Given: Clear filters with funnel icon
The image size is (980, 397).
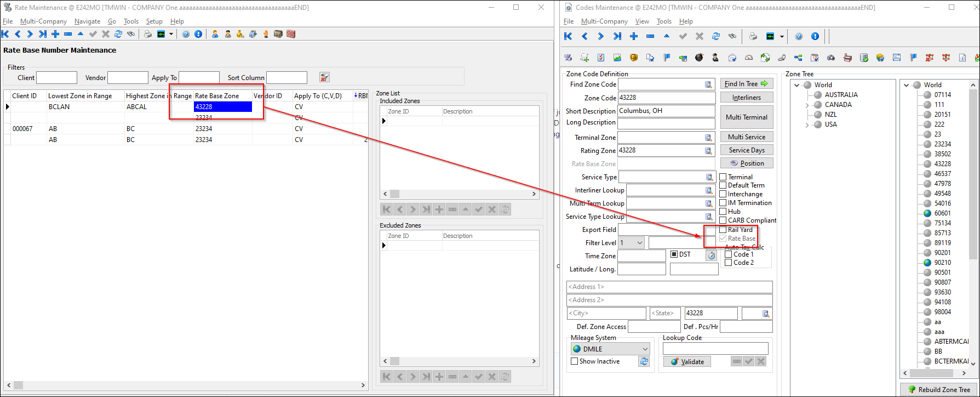Looking at the screenshot, I should [x=324, y=77].
